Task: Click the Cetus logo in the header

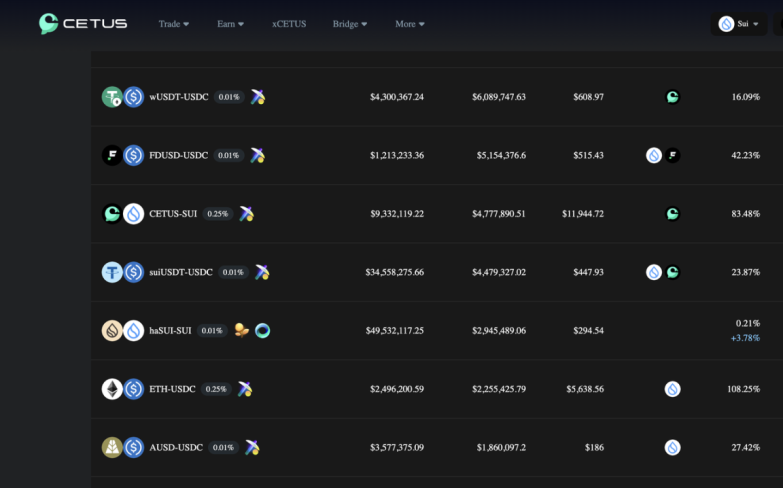Action: (83, 24)
